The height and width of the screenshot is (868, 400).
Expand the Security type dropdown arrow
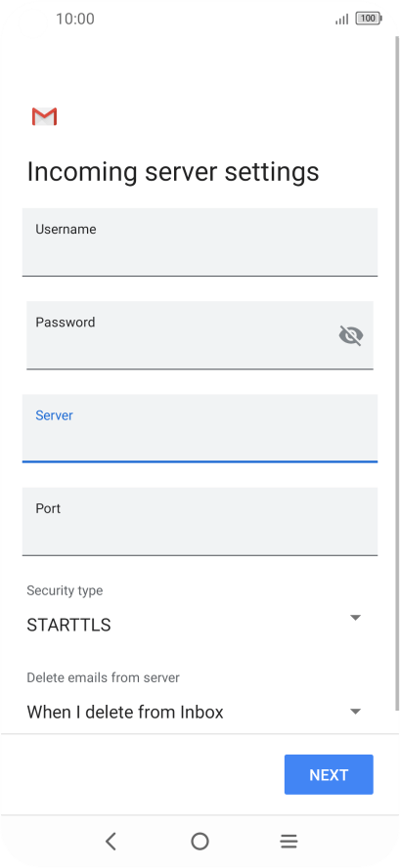pyautogui.click(x=356, y=617)
